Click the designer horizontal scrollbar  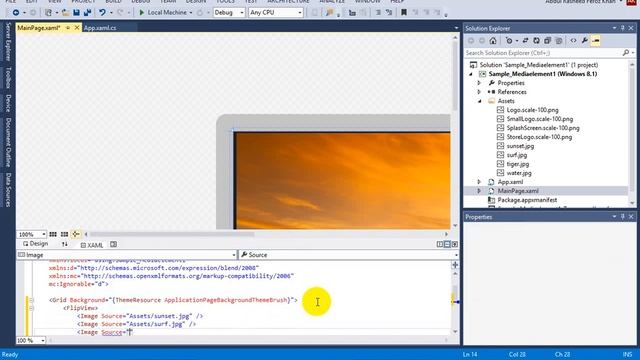172,234
